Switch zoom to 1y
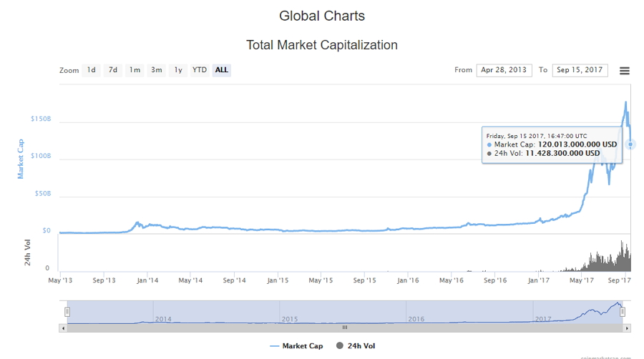Viewport: 644px width, 359px height. [x=178, y=70]
